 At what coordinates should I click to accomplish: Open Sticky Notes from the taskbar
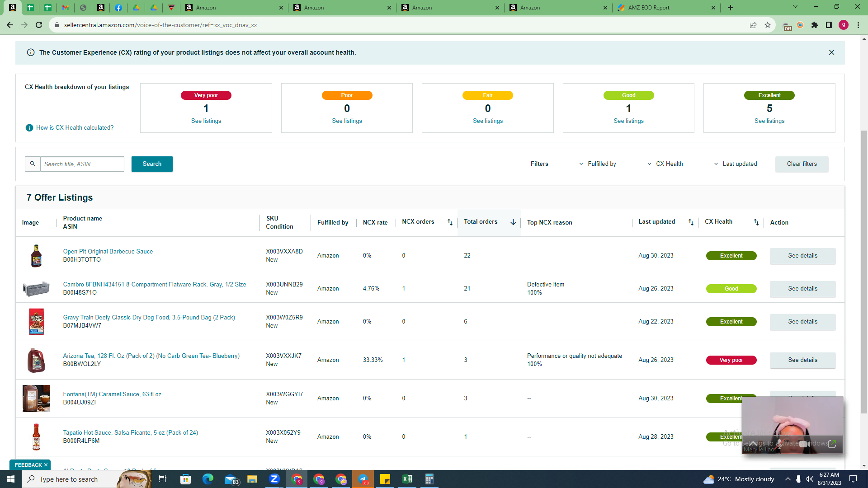[385, 479]
